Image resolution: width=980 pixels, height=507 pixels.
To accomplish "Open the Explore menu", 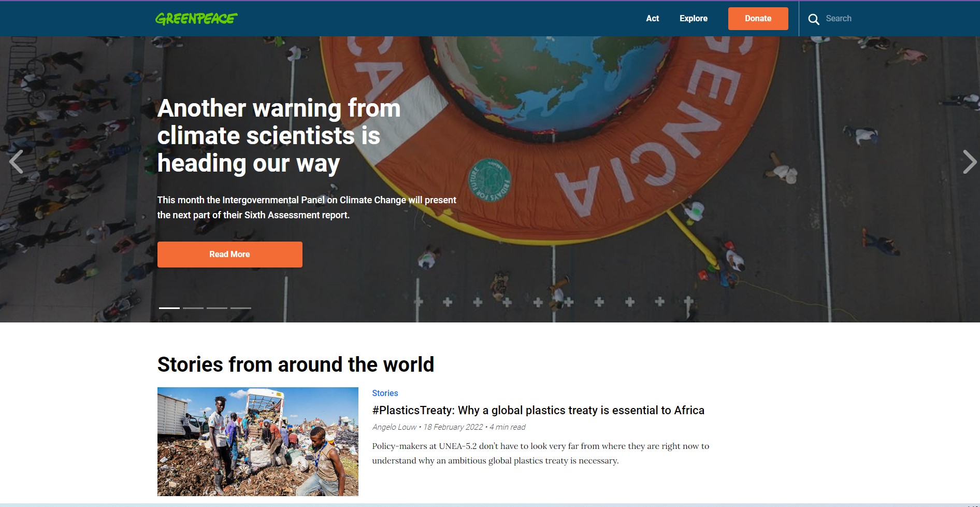I will pos(694,19).
